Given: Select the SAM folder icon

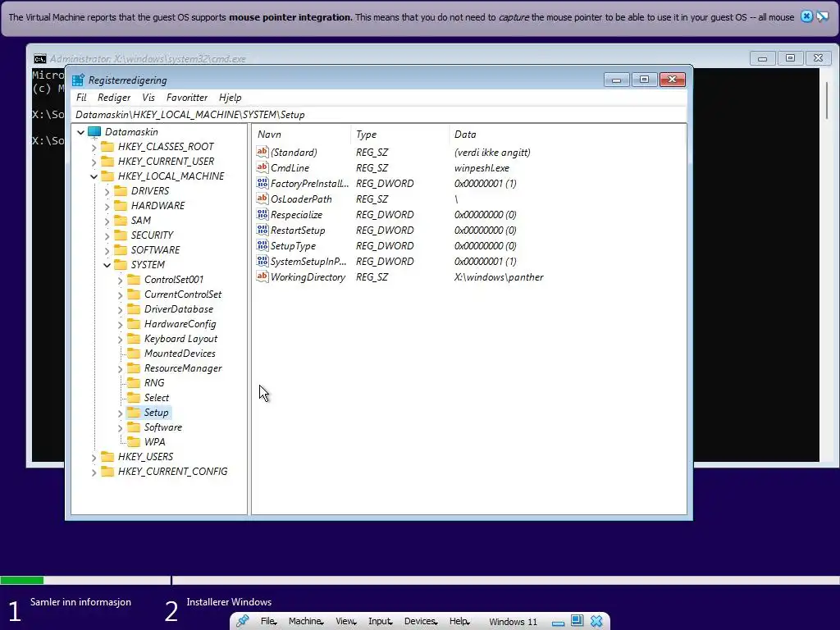Looking at the screenshot, I should pyautogui.click(x=121, y=221).
